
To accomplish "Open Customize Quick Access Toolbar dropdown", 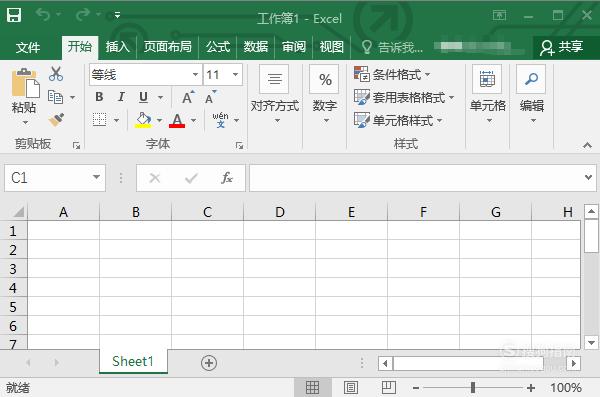I will pos(117,15).
